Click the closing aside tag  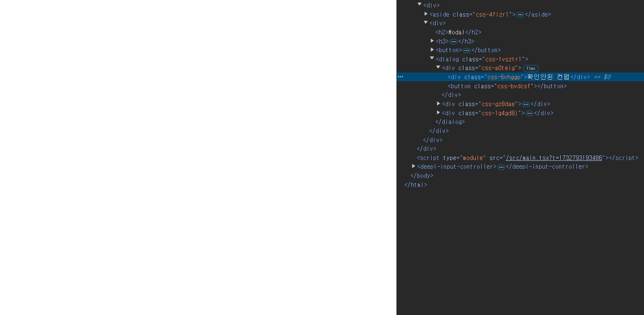[x=538, y=15]
